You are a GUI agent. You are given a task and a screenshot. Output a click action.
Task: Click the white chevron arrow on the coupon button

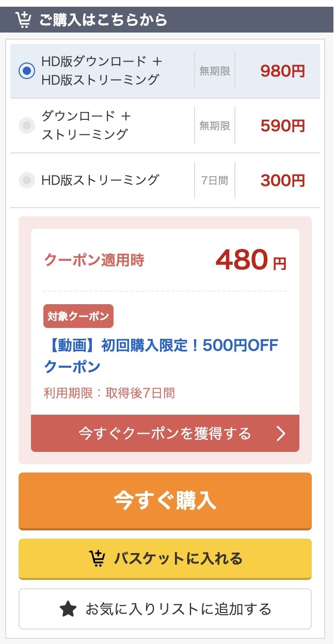[281, 433]
